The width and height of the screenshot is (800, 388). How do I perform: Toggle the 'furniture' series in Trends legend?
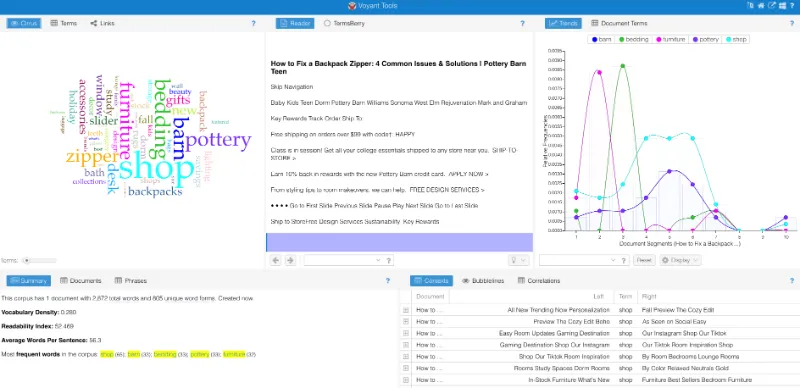coord(671,39)
